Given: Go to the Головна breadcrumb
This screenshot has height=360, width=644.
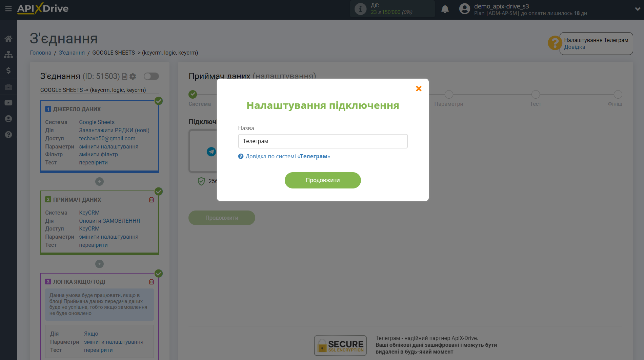Looking at the screenshot, I should point(41,53).
